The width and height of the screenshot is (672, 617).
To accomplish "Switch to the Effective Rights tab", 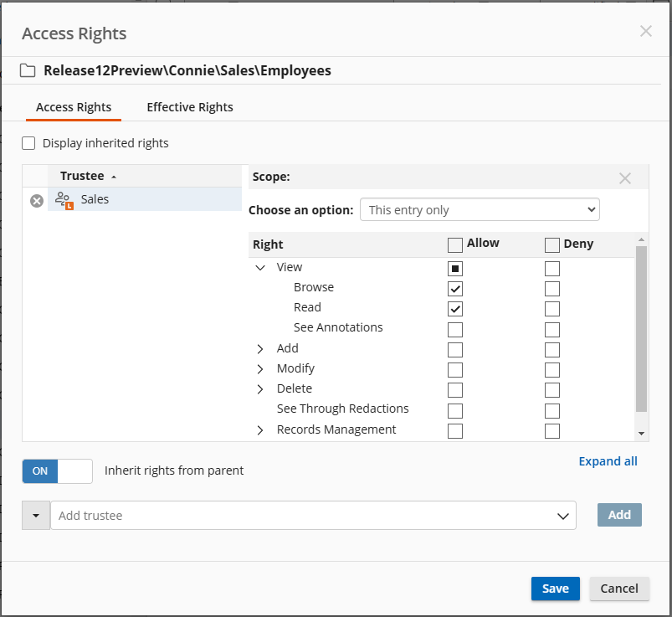I will point(190,107).
